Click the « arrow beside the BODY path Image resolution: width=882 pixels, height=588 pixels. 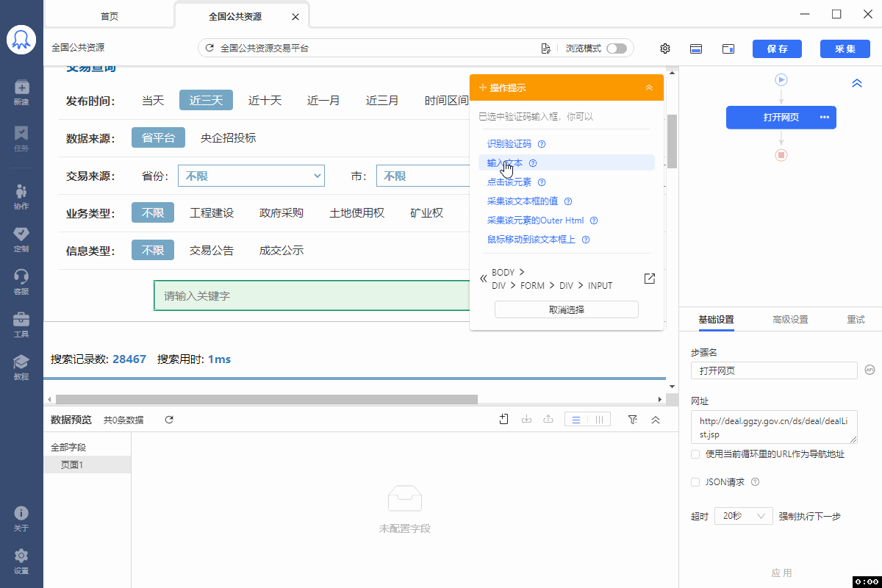click(483, 279)
